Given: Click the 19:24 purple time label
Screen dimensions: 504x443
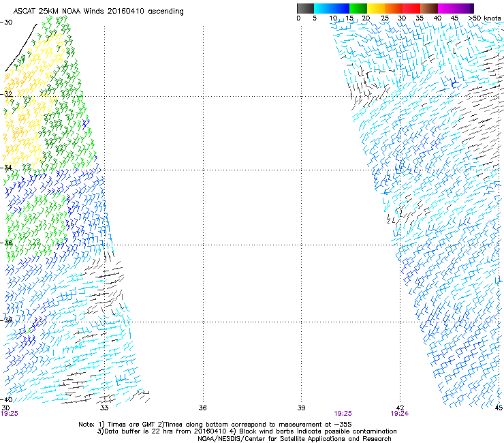Looking at the screenshot, I should click(x=400, y=414).
